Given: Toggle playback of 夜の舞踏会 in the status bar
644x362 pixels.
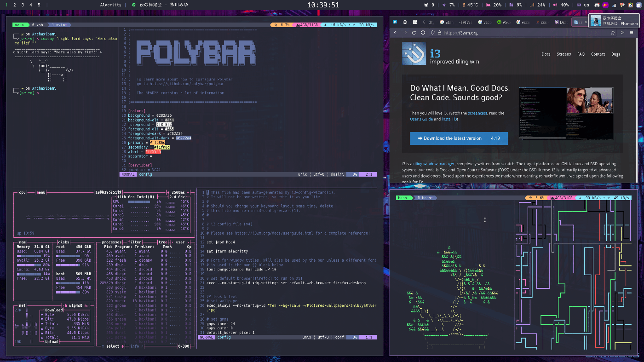Looking at the screenshot, I should pos(134,5).
